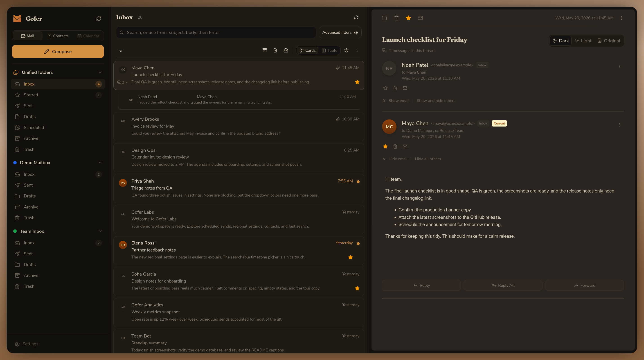Open Unified Inbox folder
The image size is (644, 360).
(58, 84)
